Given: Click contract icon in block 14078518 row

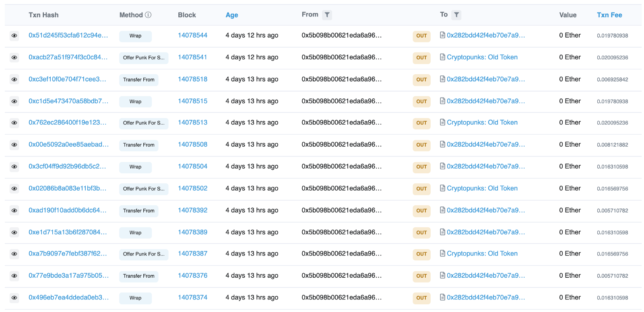Looking at the screenshot, I should click(x=442, y=79).
